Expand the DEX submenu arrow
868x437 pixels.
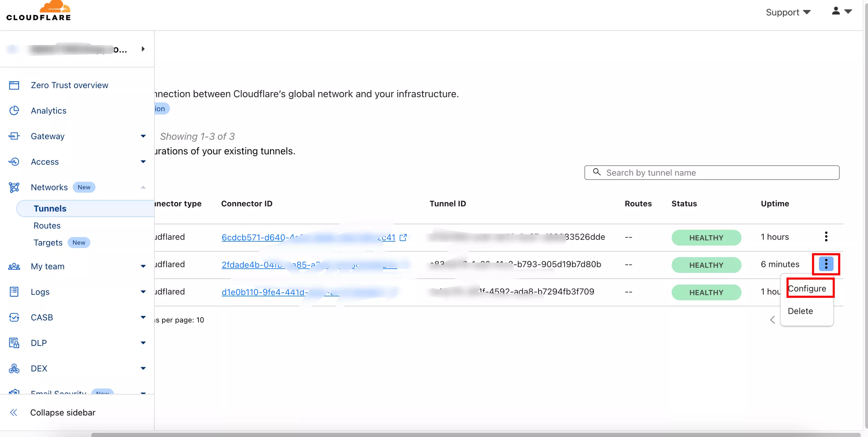click(143, 368)
